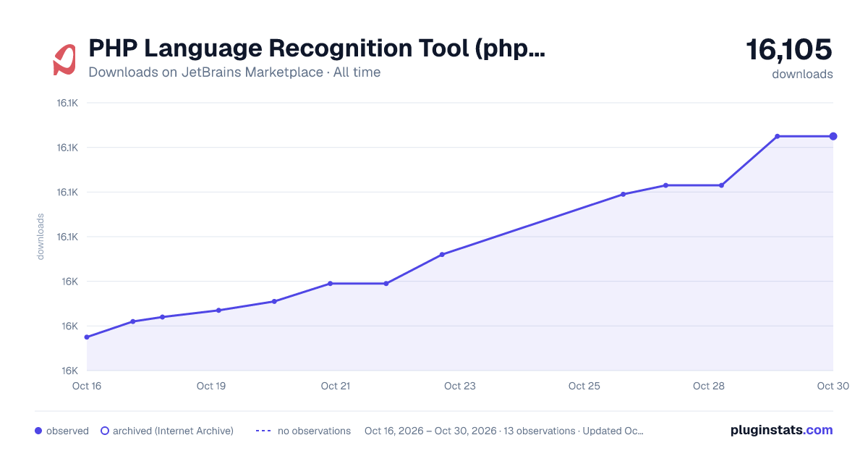The width and height of the screenshot is (868, 456).
Task: Select the data point above Oct 21
Action: [x=330, y=284]
